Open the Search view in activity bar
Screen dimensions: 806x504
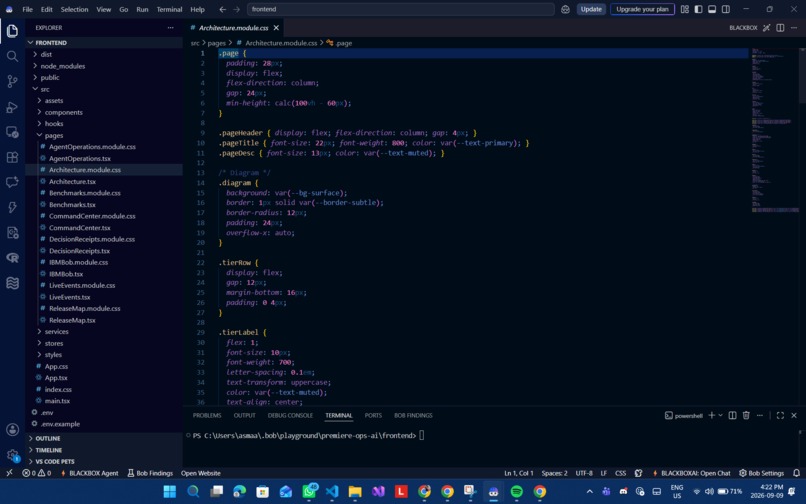point(12,56)
